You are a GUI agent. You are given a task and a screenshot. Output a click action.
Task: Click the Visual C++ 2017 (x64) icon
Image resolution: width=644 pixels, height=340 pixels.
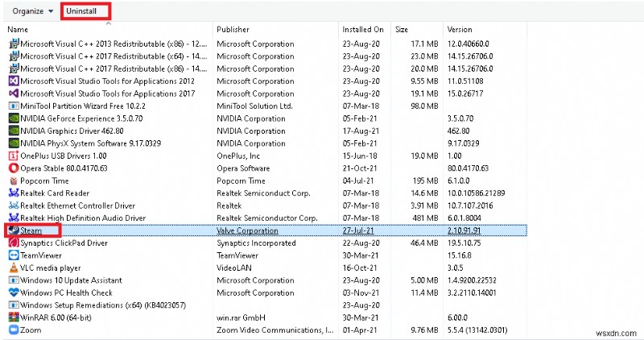(14, 56)
